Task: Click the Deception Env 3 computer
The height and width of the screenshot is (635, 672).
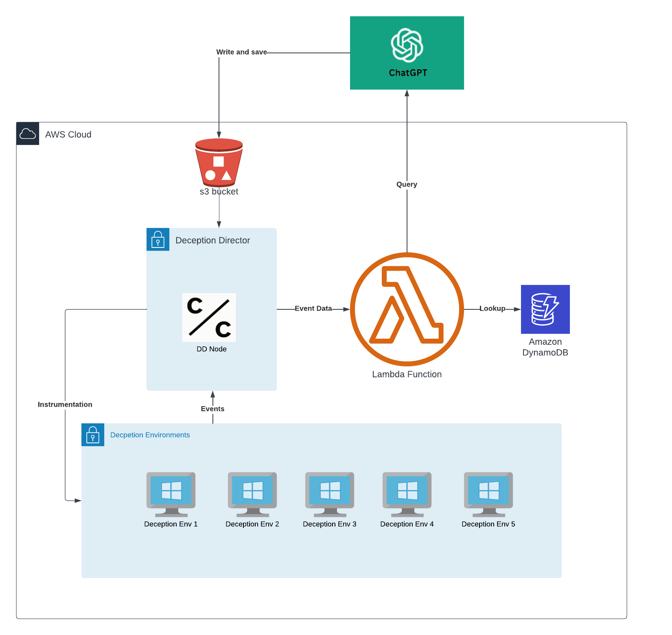Action: (330, 494)
